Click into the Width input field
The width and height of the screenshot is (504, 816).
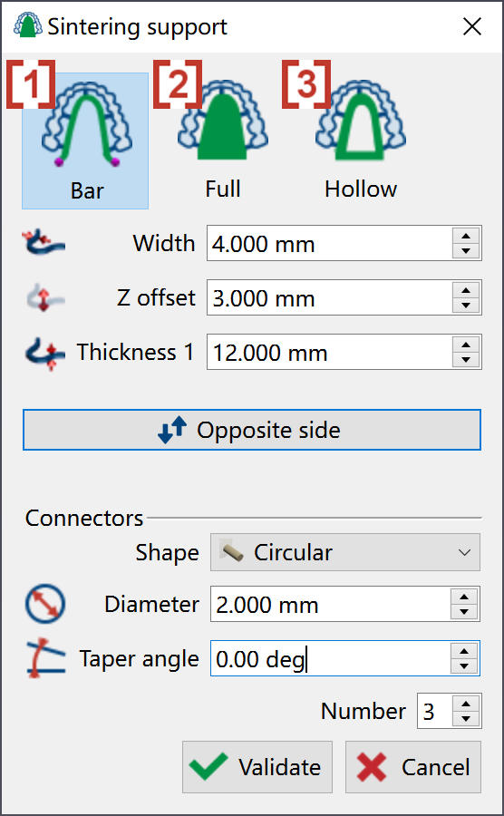329,243
